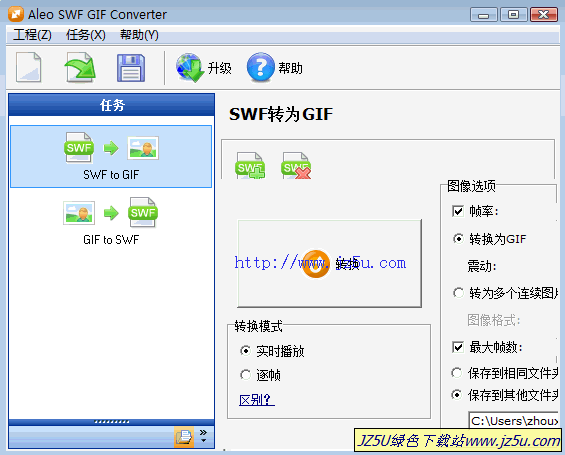
Task: Toggle the 帧率 checkbox
Action: coord(458,211)
